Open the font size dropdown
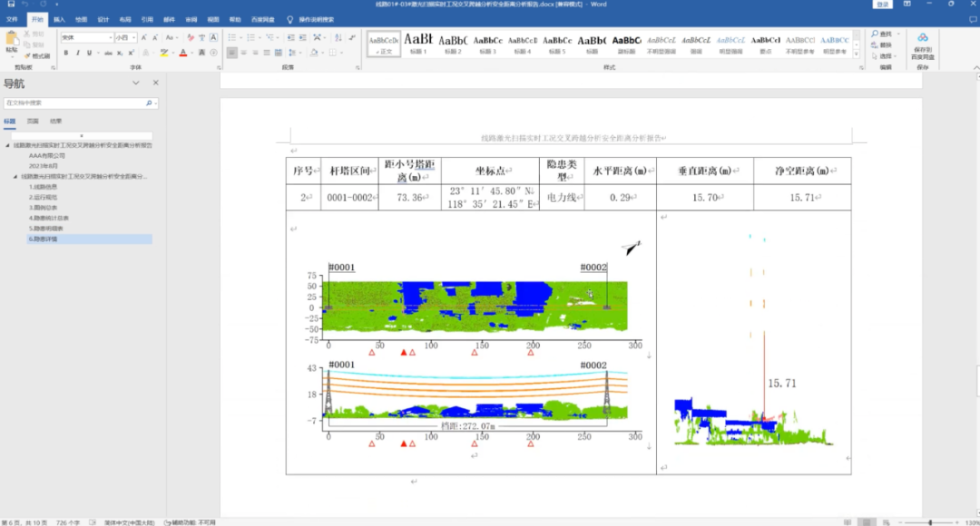The height and width of the screenshot is (526, 980). click(x=136, y=38)
